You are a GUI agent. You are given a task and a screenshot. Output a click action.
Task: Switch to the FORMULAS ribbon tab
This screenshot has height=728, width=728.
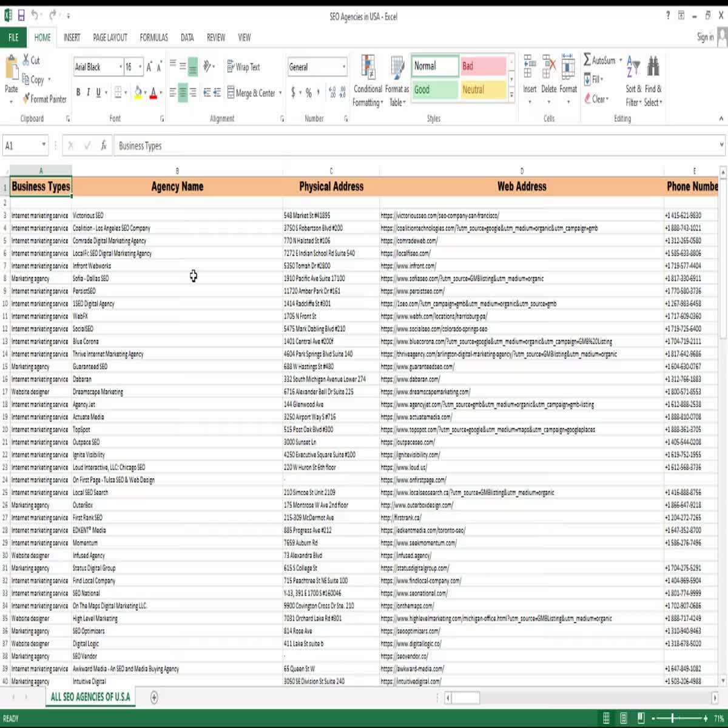[153, 38]
